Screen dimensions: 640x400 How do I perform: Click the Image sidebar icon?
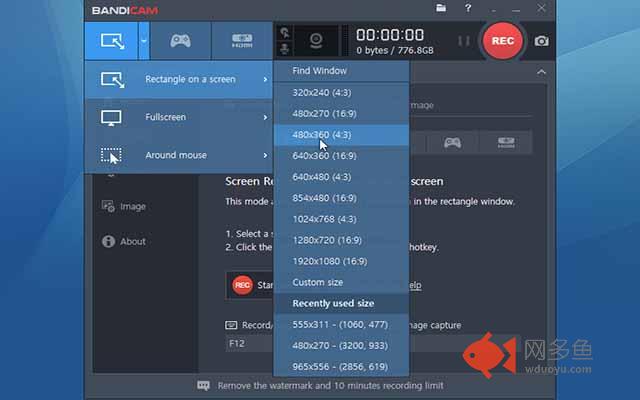pyautogui.click(x=108, y=206)
